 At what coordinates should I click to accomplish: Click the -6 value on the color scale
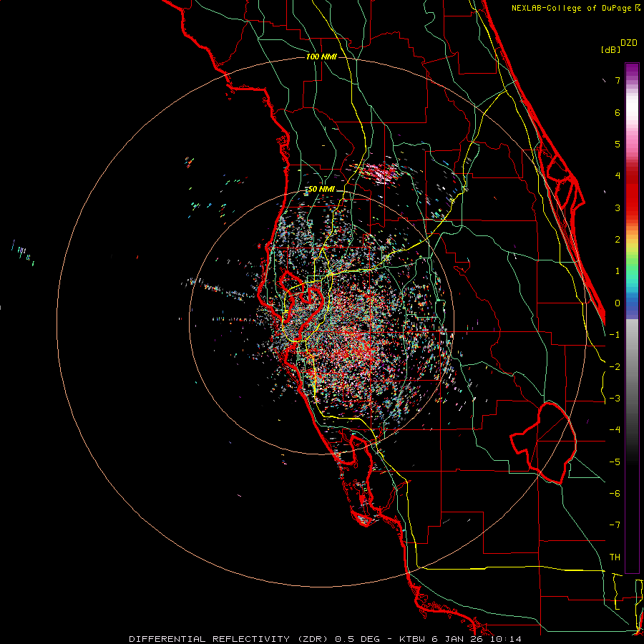[x=615, y=494]
